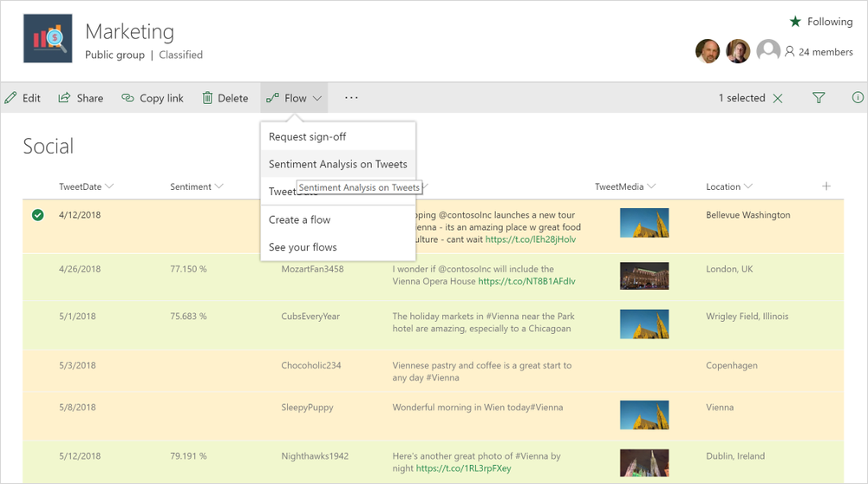
Task: Open the tweet media thumbnail for London, UK
Action: [x=644, y=275]
